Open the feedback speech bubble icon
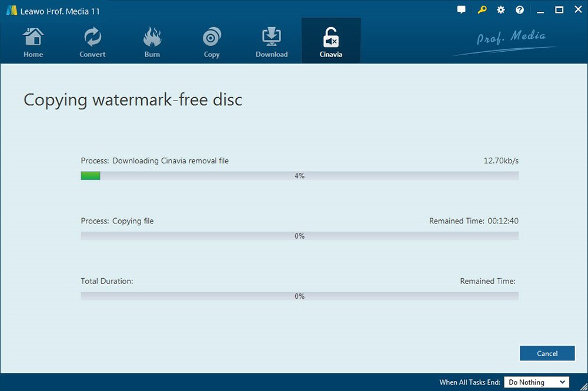The width and height of the screenshot is (588, 391). [x=461, y=10]
